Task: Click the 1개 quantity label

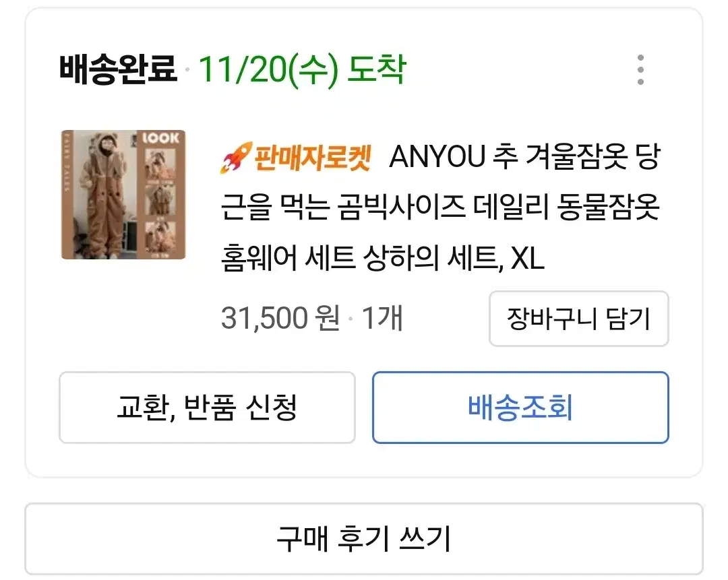Action: 382,319
